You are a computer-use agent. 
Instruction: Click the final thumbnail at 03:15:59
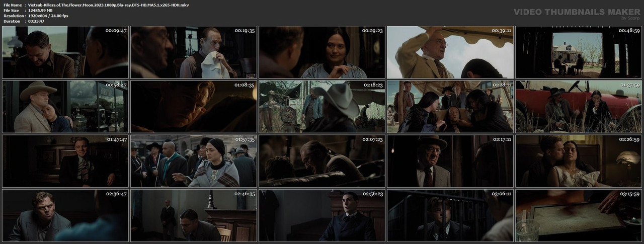click(579, 215)
